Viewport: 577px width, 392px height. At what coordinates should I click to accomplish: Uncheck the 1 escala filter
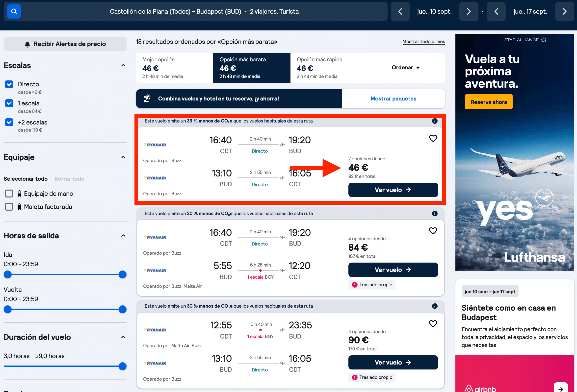pyautogui.click(x=9, y=103)
